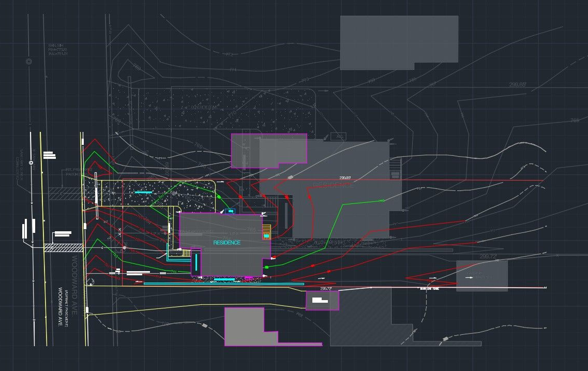Click the orange hatched stair symbol
This screenshot has width=588, height=371.
click(266, 235)
